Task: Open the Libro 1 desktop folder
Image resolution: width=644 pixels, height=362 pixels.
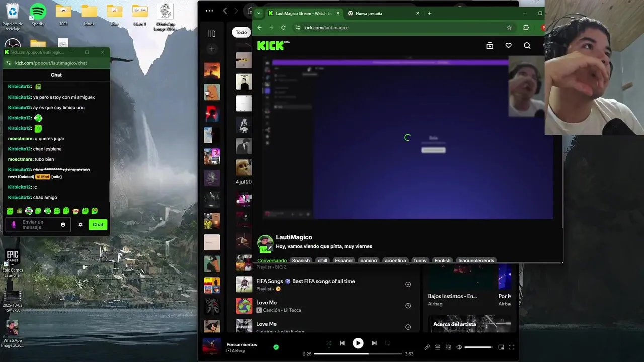Action: pos(140,15)
